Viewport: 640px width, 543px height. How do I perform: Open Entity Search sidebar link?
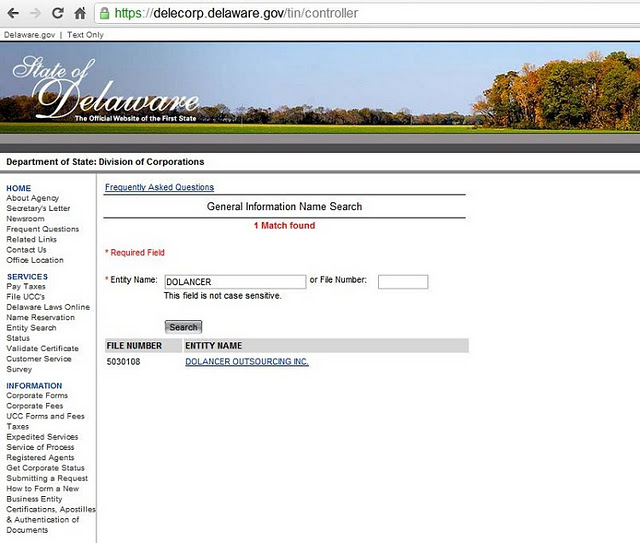pyautogui.click(x=31, y=328)
